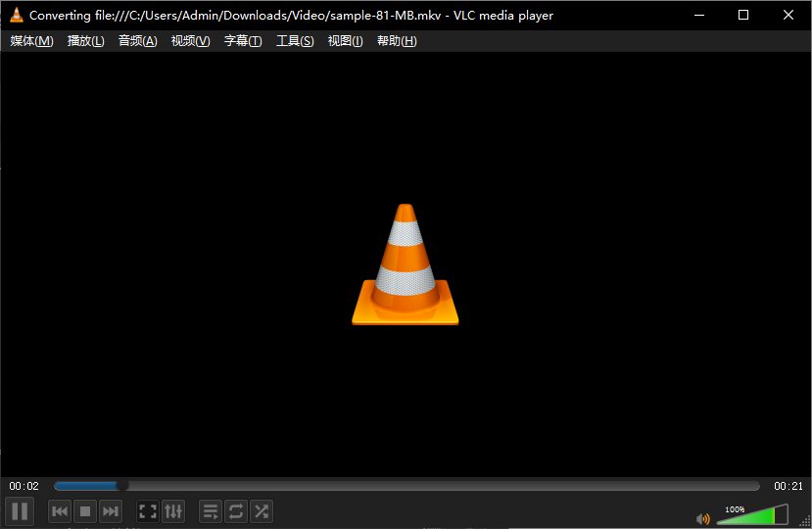Skip to next media track
812x529 pixels.
pos(111,511)
